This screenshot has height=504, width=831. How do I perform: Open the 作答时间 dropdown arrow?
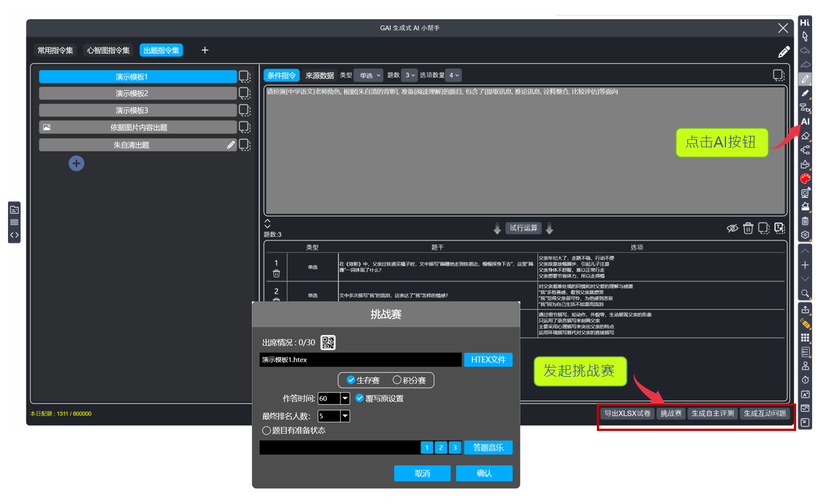pyautogui.click(x=345, y=398)
